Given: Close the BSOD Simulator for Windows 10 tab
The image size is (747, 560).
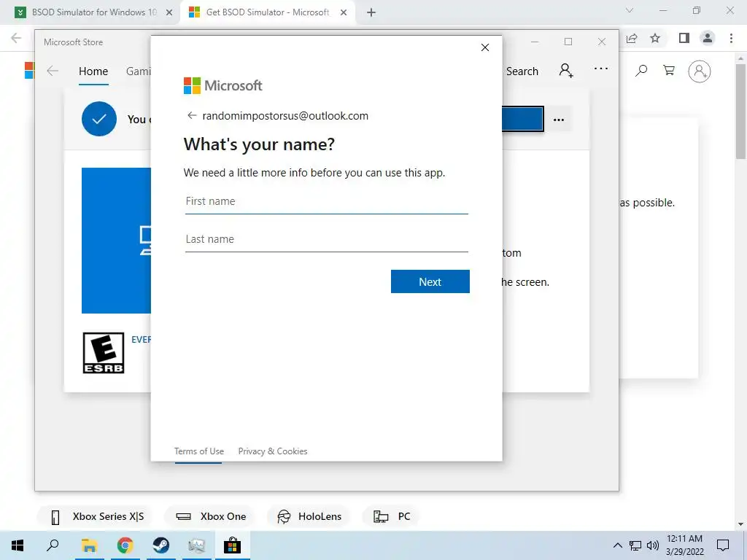Looking at the screenshot, I should pos(169,12).
